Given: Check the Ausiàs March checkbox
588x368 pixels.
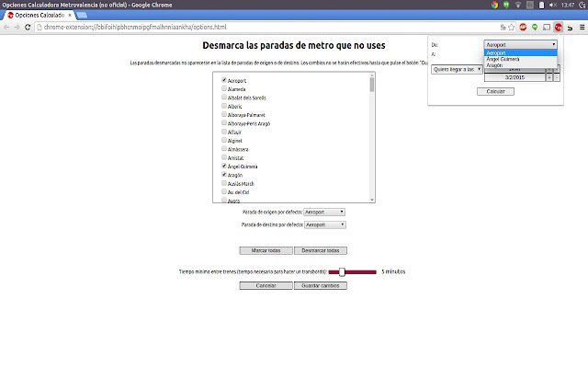Looking at the screenshot, I should coord(224,183).
